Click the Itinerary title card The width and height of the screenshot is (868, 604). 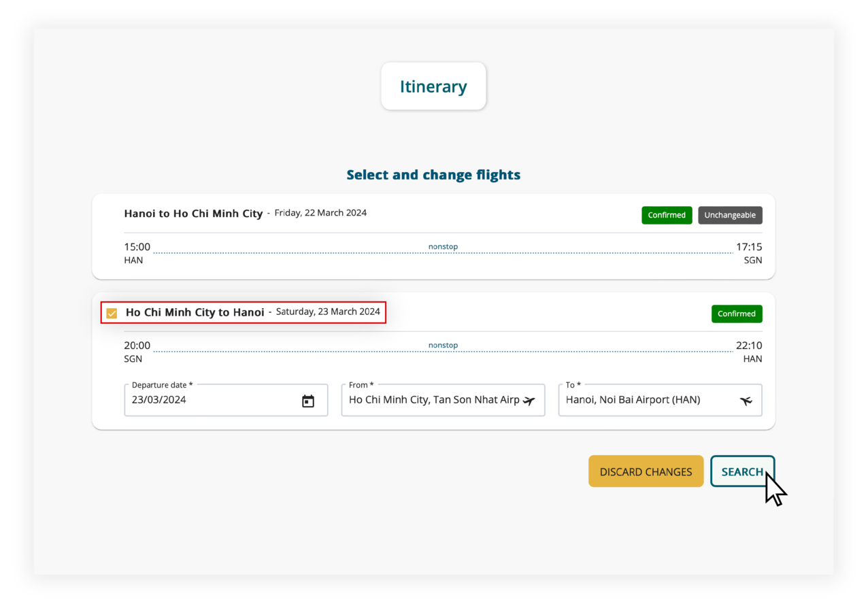click(433, 86)
